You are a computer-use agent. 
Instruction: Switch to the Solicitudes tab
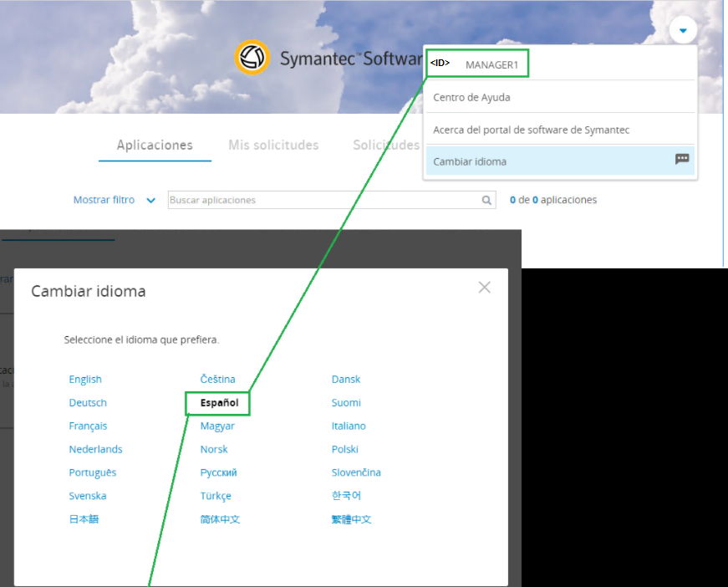386,145
